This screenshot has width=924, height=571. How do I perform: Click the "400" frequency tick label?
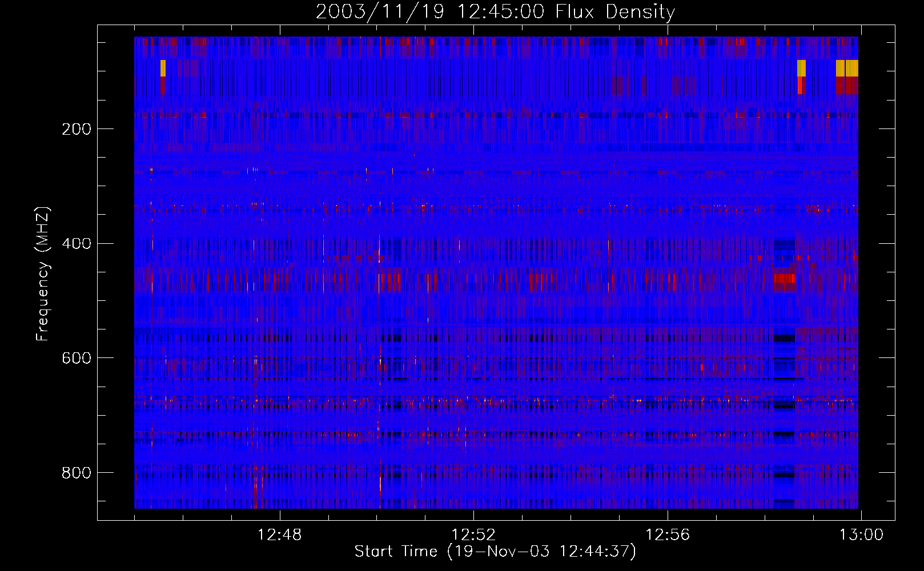[x=77, y=244]
